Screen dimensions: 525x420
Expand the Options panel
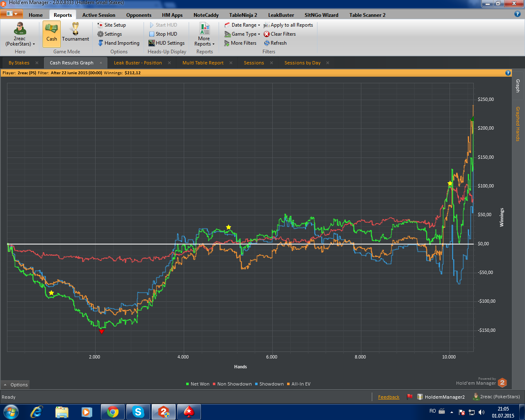pyautogui.click(x=16, y=385)
